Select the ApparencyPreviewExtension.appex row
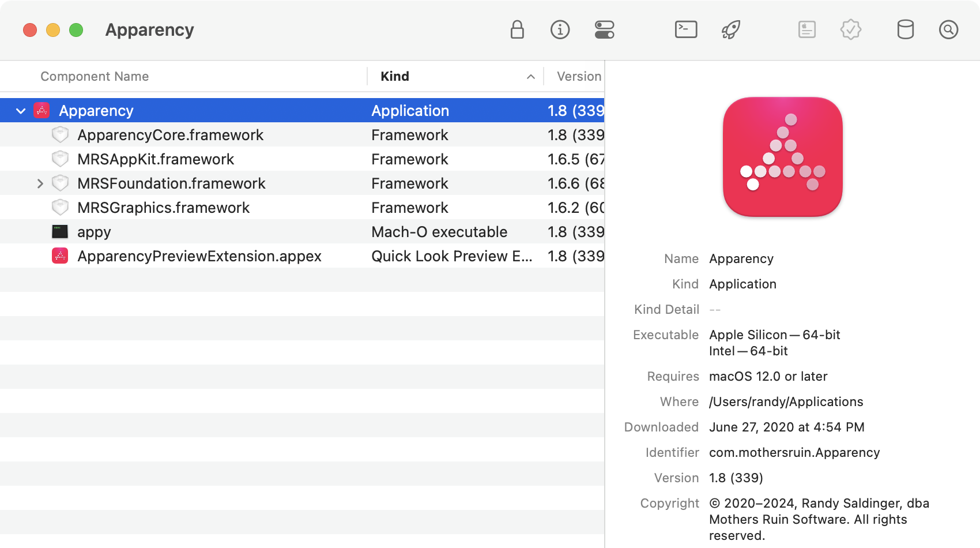 point(199,256)
